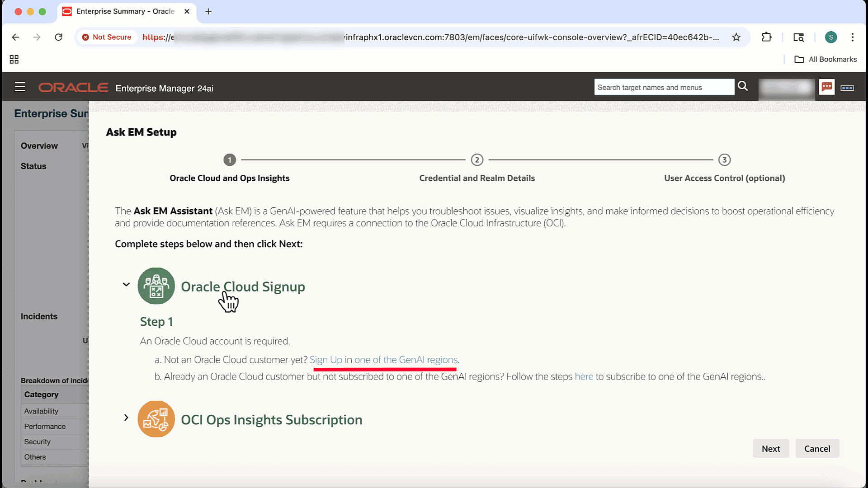Bookmark this page with star icon
The image size is (868, 488).
coord(736,37)
